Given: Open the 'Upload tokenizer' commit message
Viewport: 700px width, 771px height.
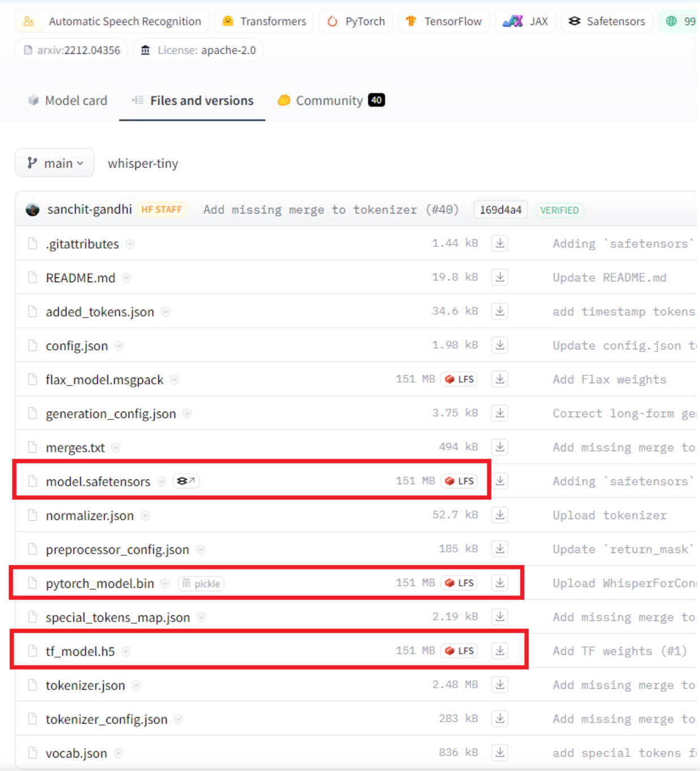Looking at the screenshot, I should [x=609, y=516].
